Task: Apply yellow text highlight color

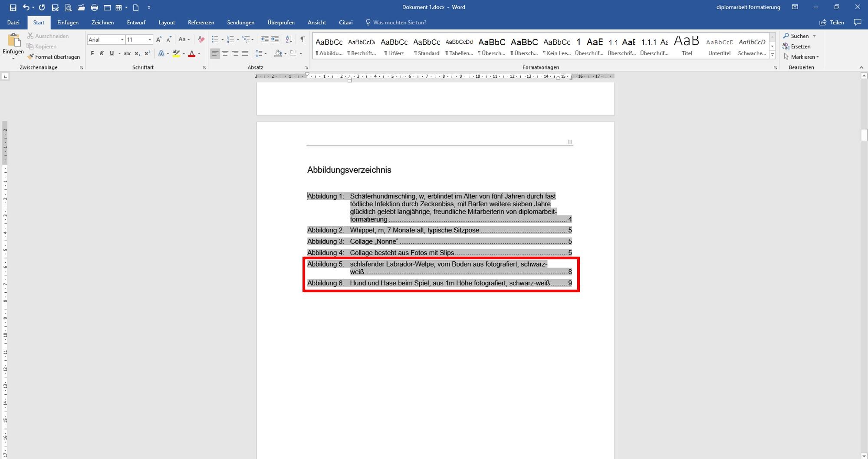Action: 176,53
